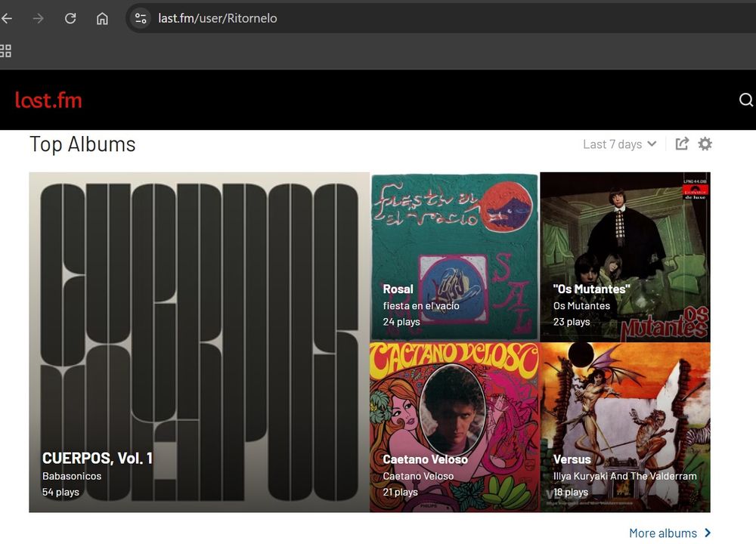The height and width of the screenshot is (544, 756).
Task: Share Top Albums with the share icon
Action: point(682,144)
